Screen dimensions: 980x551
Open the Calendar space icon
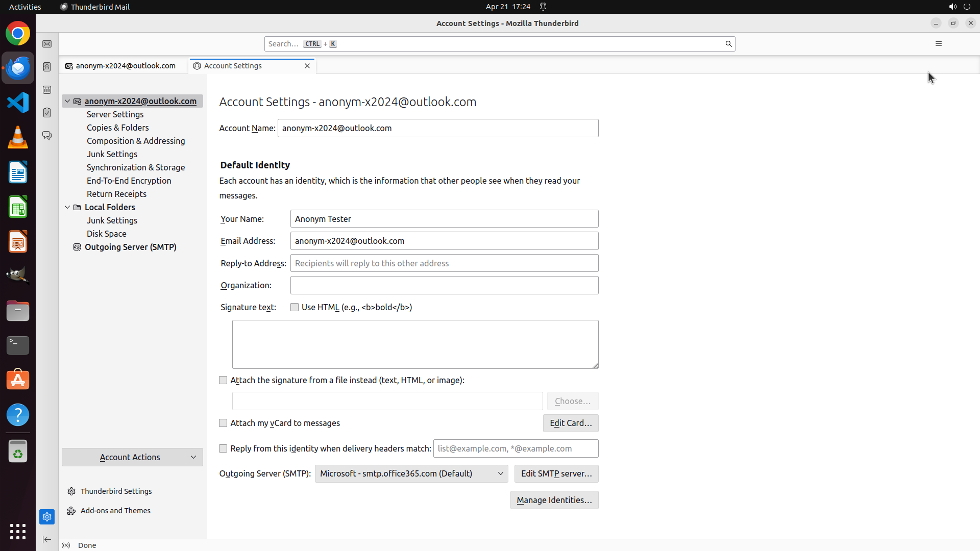click(47, 90)
